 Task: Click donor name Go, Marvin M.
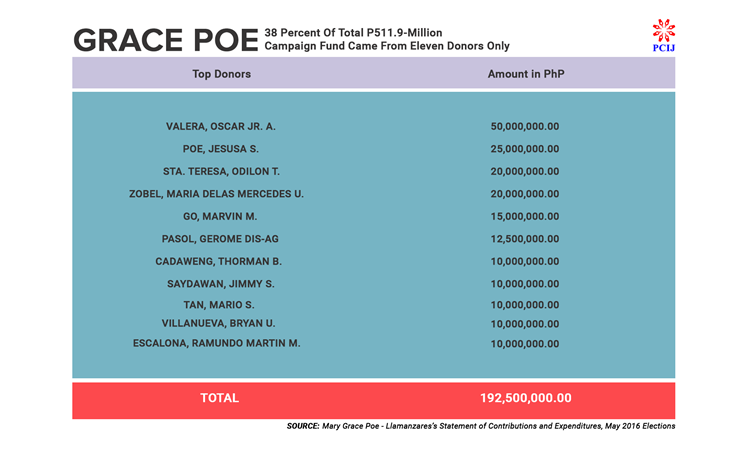click(x=220, y=216)
